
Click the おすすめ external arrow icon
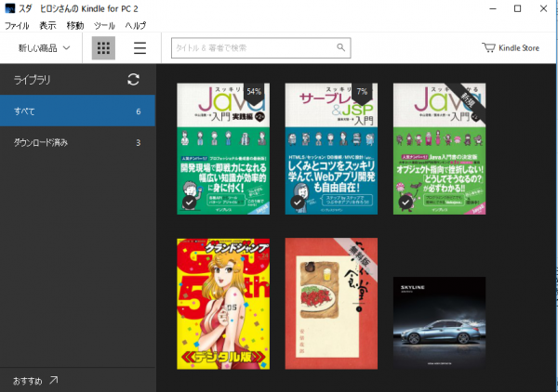(x=53, y=380)
